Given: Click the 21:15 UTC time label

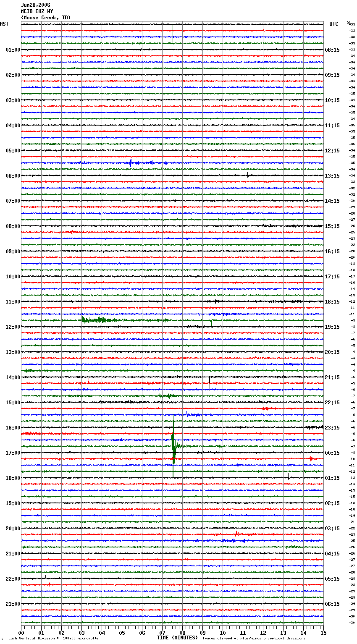Looking at the screenshot, I should [x=332, y=377].
